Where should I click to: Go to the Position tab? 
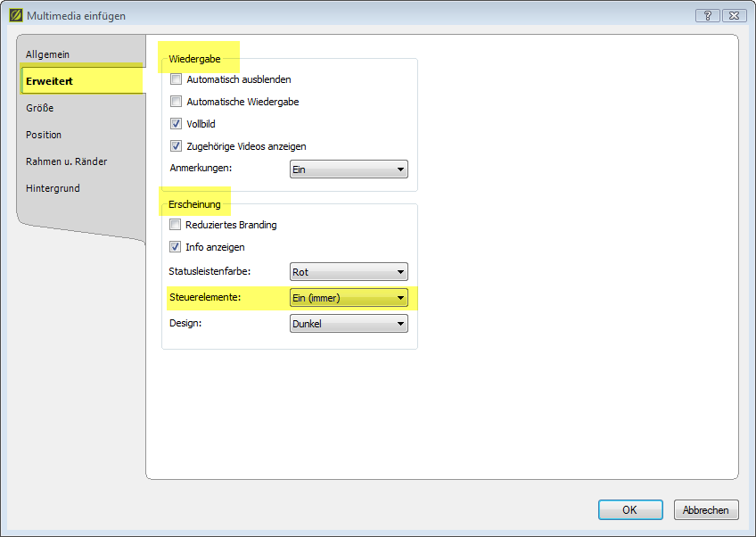pyautogui.click(x=44, y=135)
